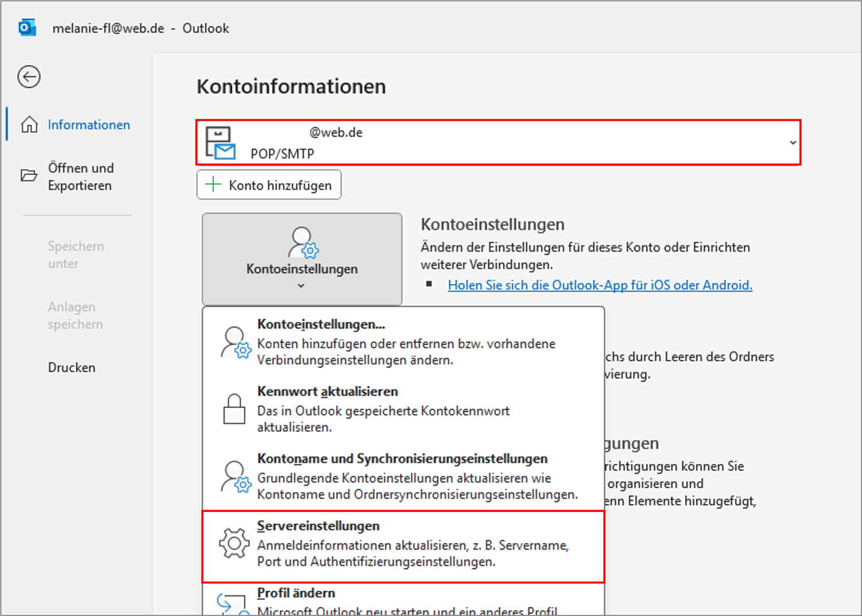Select Kennwort aktualisieren in the menu

[x=327, y=391]
